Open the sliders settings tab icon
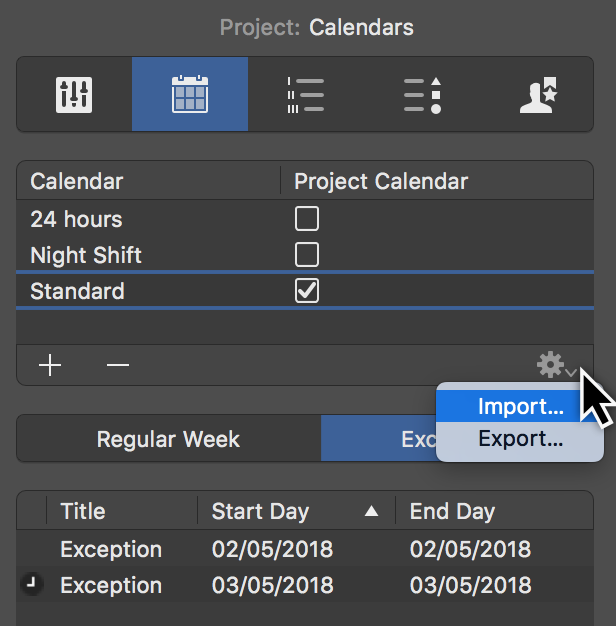The width and height of the screenshot is (616, 626). point(75,95)
